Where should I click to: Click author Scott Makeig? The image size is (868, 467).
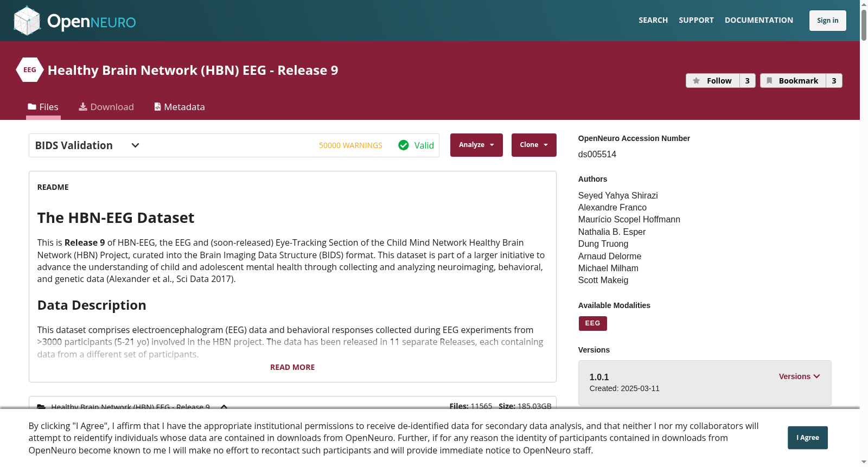click(603, 280)
